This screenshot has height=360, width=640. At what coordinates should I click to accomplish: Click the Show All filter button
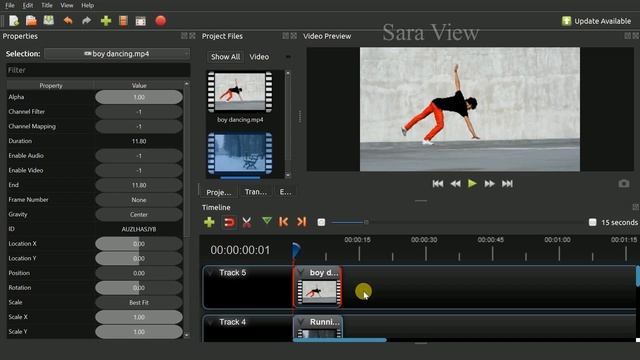point(225,57)
